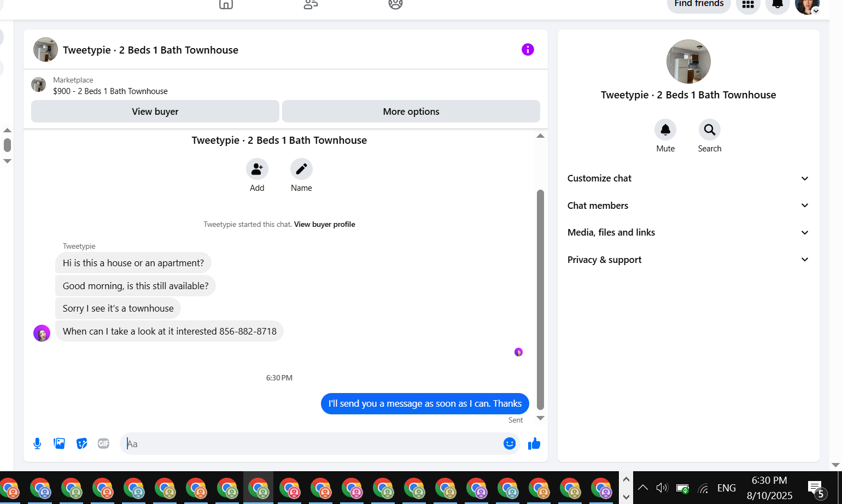842x504 pixels.
Task: Open conversation information via purple info icon
Action: pyautogui.click(x=528, y=50)
